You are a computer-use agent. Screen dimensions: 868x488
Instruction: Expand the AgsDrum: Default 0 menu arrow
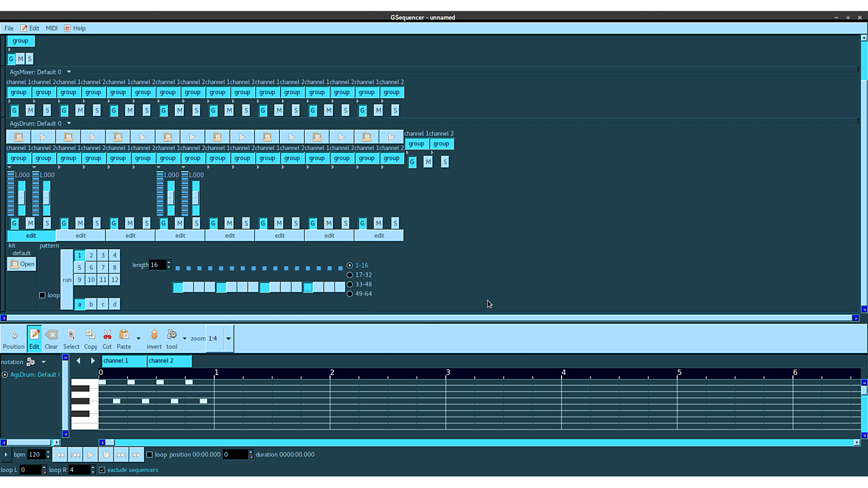69,123
